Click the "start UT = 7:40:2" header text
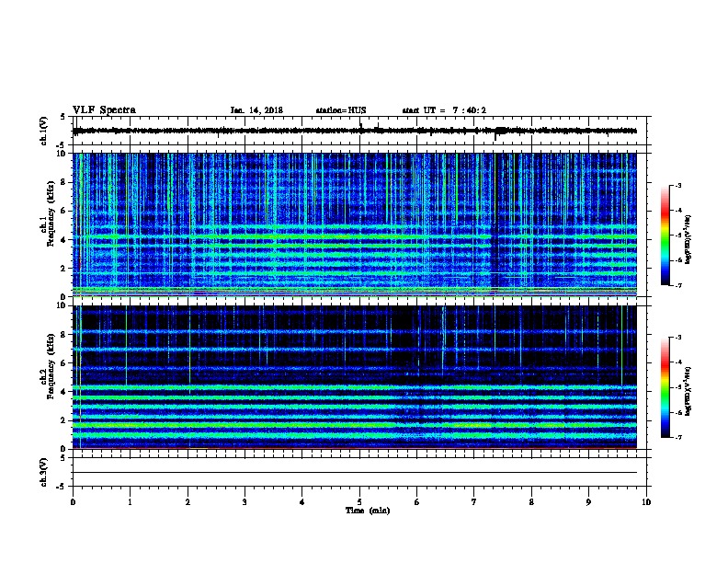 point(444,110)
